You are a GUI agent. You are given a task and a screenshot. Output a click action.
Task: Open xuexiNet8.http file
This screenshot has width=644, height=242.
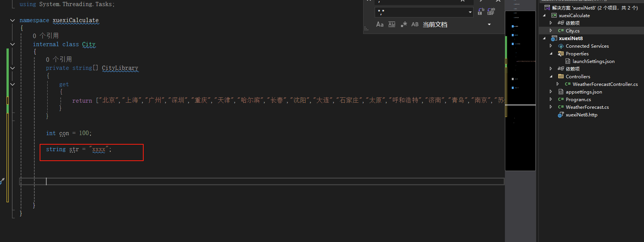582,115
